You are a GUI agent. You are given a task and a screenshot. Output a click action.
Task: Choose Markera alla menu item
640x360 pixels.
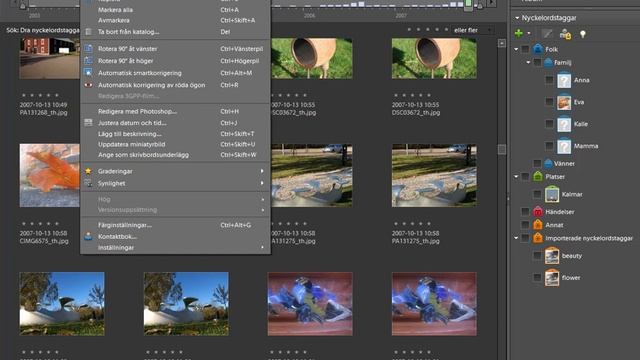click(x=176, y=9)
